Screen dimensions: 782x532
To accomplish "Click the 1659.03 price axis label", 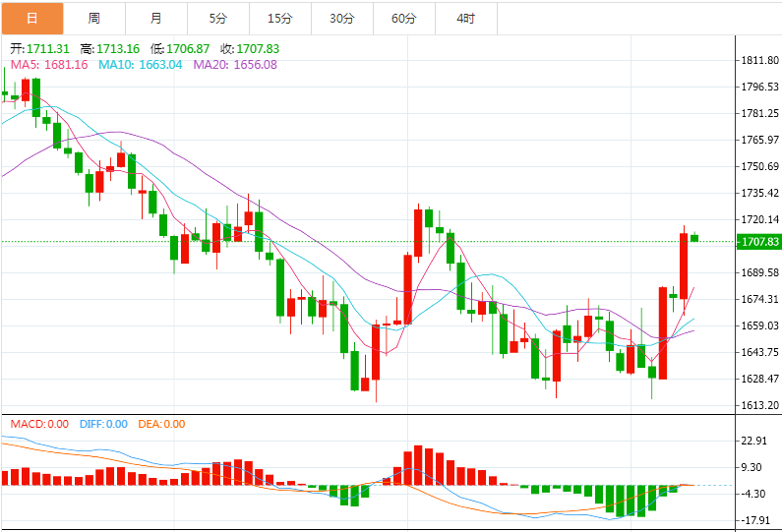I will coord(760,325).
